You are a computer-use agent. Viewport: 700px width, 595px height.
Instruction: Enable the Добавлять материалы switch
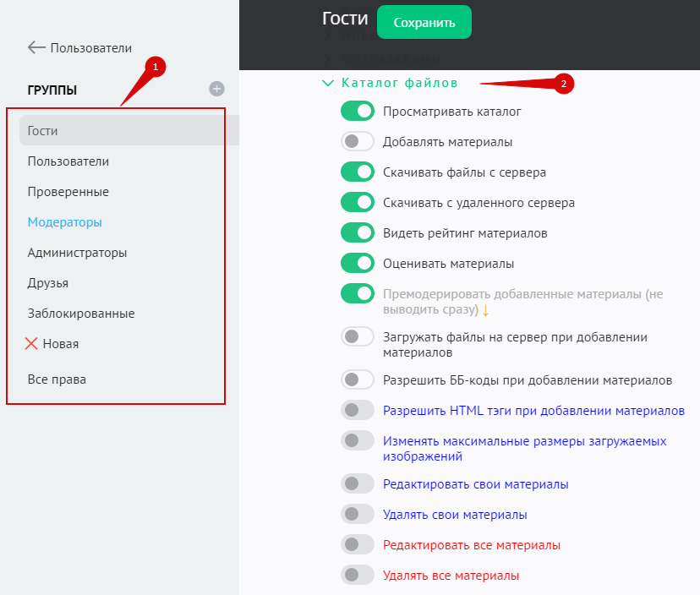[x=358, y=142]
